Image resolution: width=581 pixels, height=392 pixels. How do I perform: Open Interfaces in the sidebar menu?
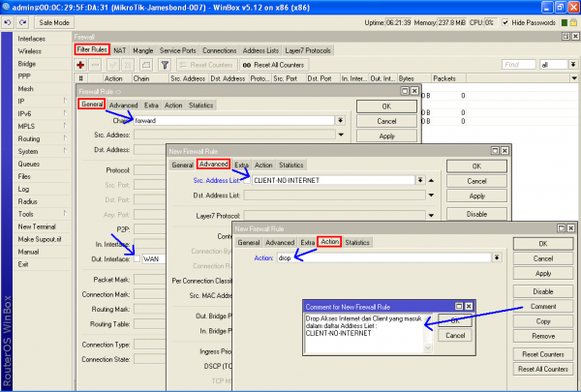click(x=32, y=39)
